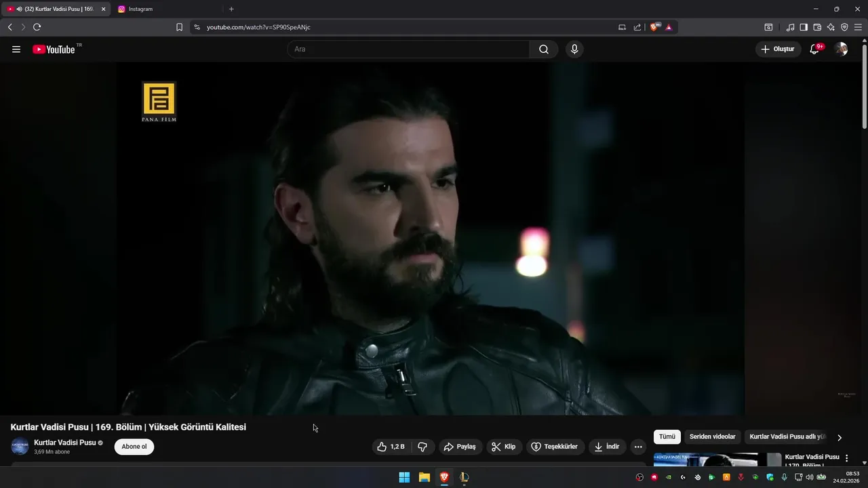The height and width of the screenshot is (488, 868).
Task: Dislike the video with thumbs-down
Action: pyautogui.click(x=422, y=447)
